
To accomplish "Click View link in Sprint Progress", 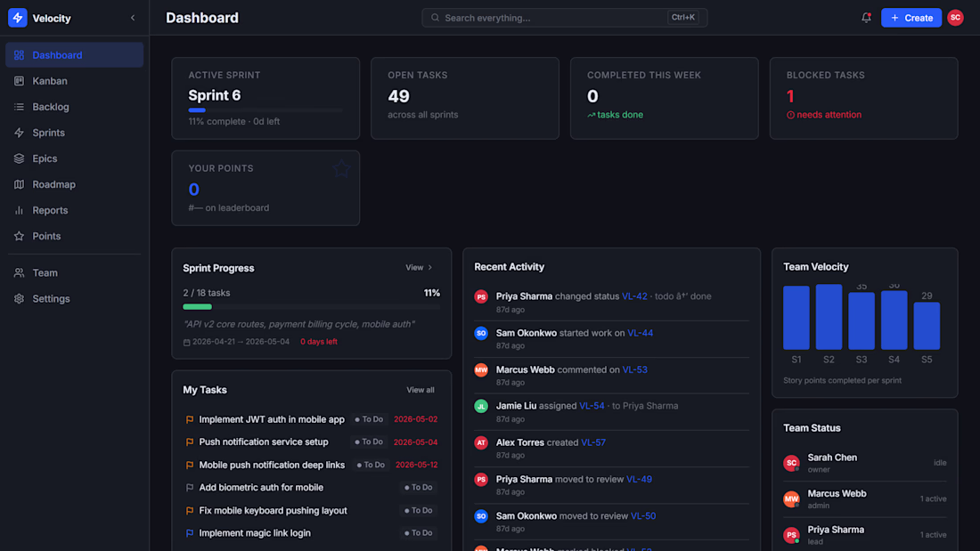I will pyautogui.click(x=419, y=267).
